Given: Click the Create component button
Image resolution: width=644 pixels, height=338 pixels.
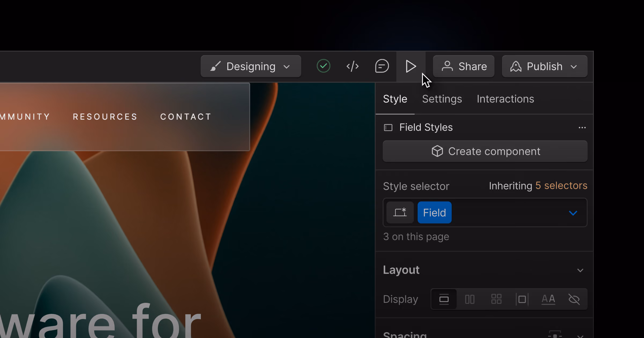Looking at the screenshot, I should (485, 151).
